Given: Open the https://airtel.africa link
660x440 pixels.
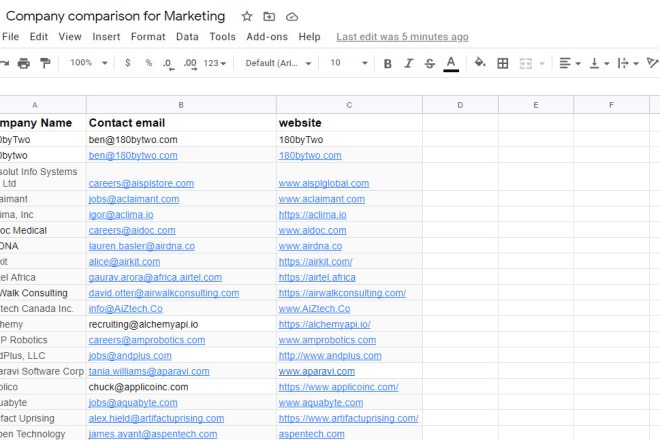Looking at the screenshot, I should 317,277.
